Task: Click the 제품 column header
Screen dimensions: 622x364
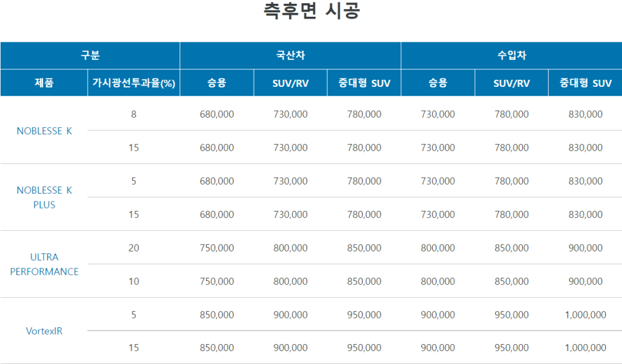Action: (44, 83)
